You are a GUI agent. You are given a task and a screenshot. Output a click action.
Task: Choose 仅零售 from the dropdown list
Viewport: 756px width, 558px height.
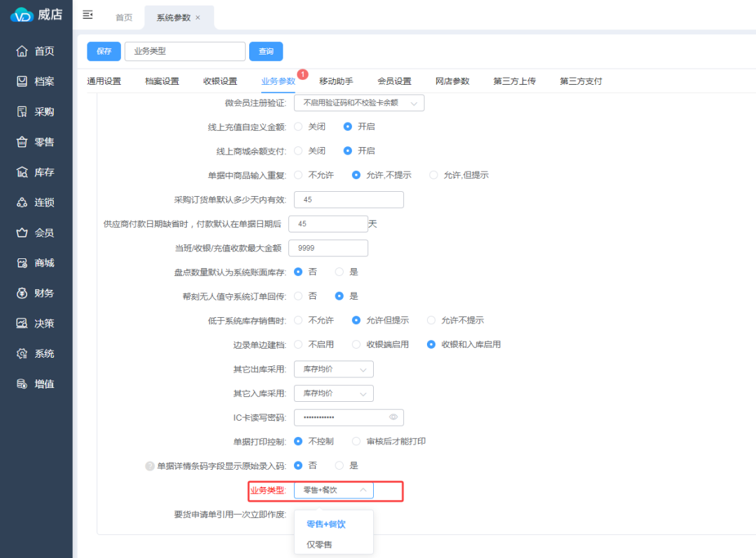pos(319,544)
